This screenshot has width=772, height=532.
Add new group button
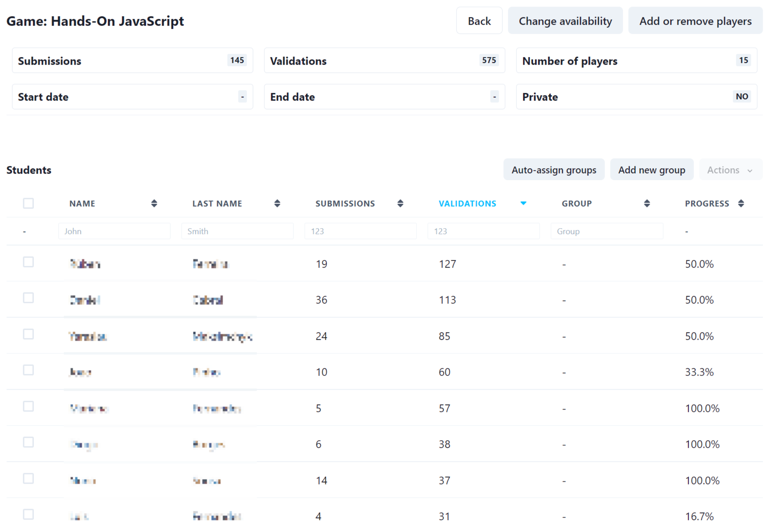pyautogui.click(x=652, y=170)
